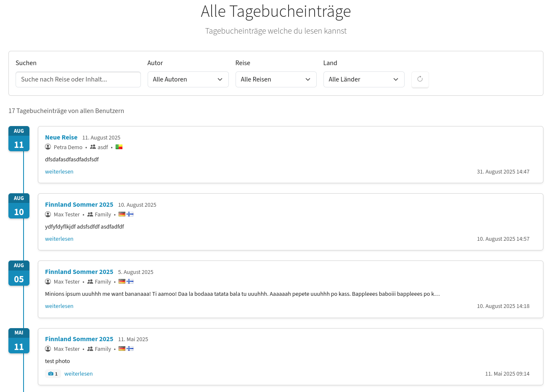This screenshot has height=392, width=551.
Task: Focus the Suchen search input field
Action: point(78,79)
